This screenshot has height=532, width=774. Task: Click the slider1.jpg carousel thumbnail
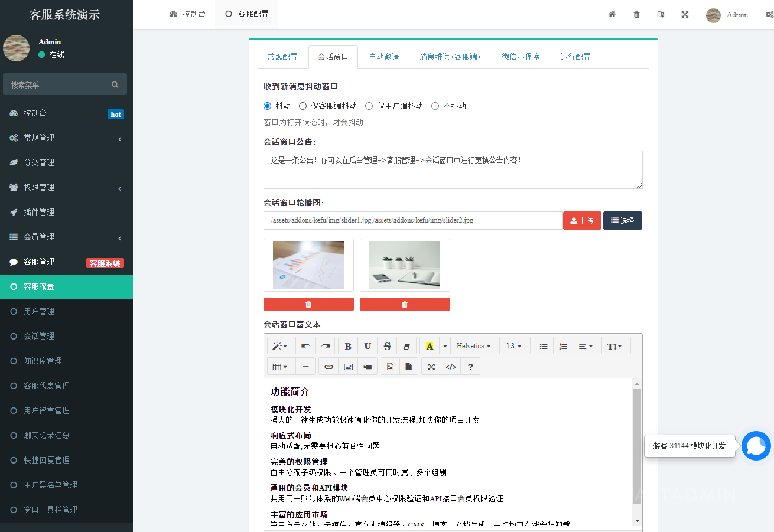pos(308,265)
